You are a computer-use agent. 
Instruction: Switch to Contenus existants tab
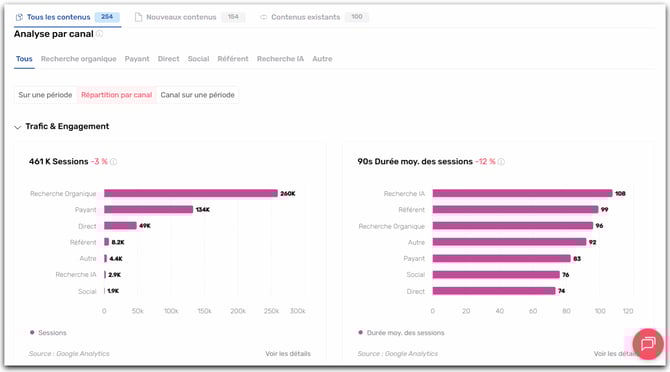click(x=314, y=17)
